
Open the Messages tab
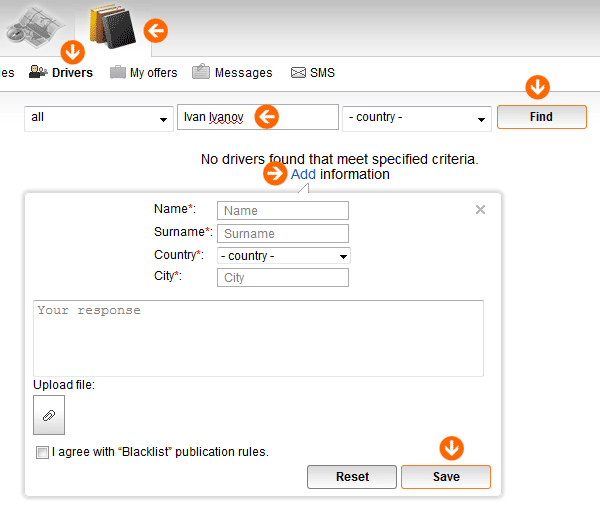243,73
